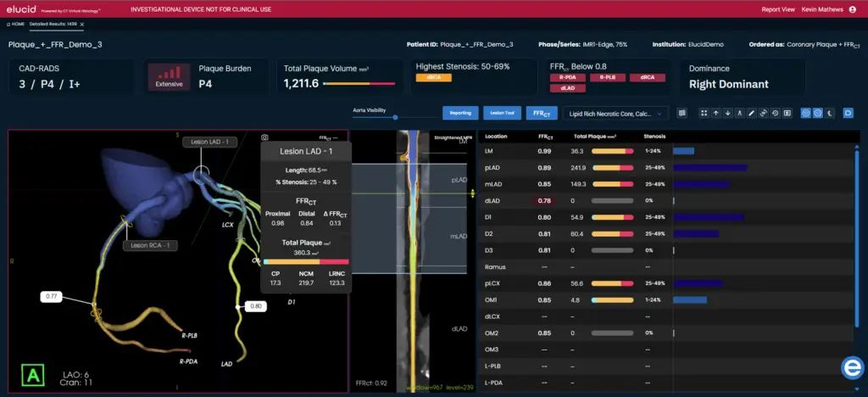Click the mLAD segment label on MPR
868x397 pixels.
coord(459,236)
